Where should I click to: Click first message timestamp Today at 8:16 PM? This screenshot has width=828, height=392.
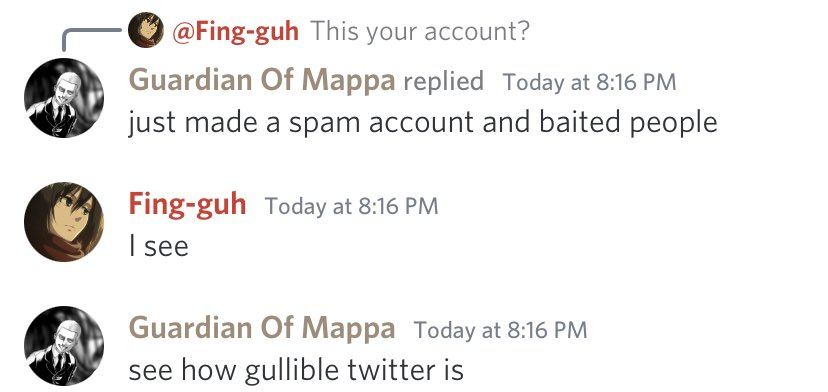pos(589,82)
